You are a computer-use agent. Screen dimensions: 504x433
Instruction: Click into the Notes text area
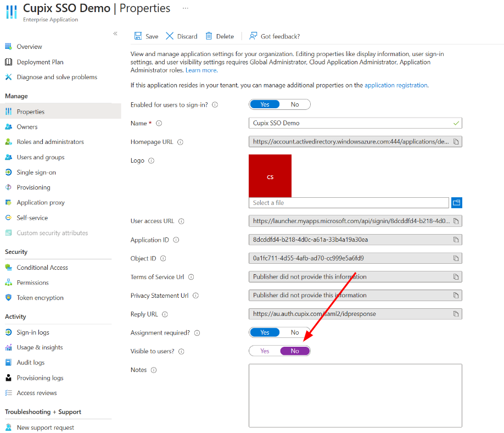point(355,396)
